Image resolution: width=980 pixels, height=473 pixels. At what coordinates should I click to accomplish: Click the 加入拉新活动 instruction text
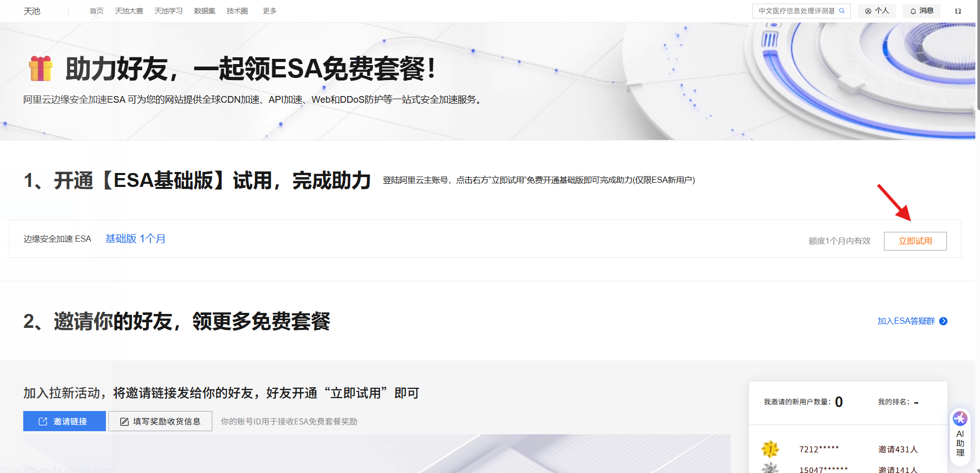221,393
